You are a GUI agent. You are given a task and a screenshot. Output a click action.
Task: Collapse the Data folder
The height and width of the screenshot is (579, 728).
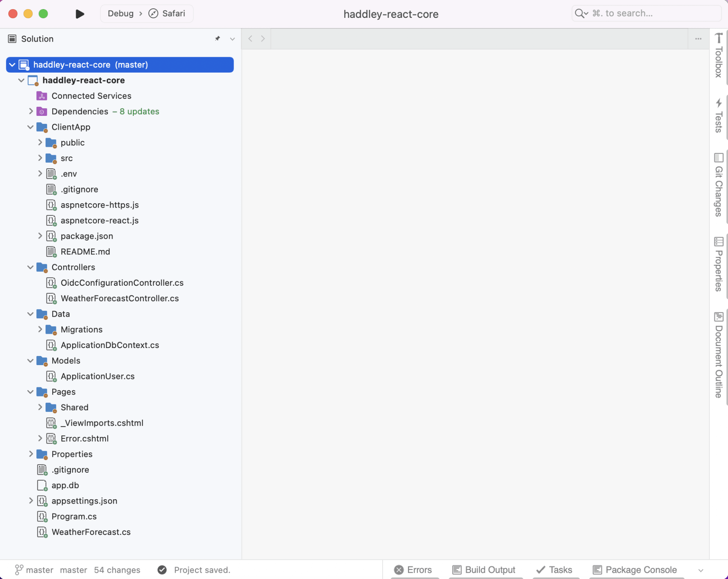(x=31, y=314)
